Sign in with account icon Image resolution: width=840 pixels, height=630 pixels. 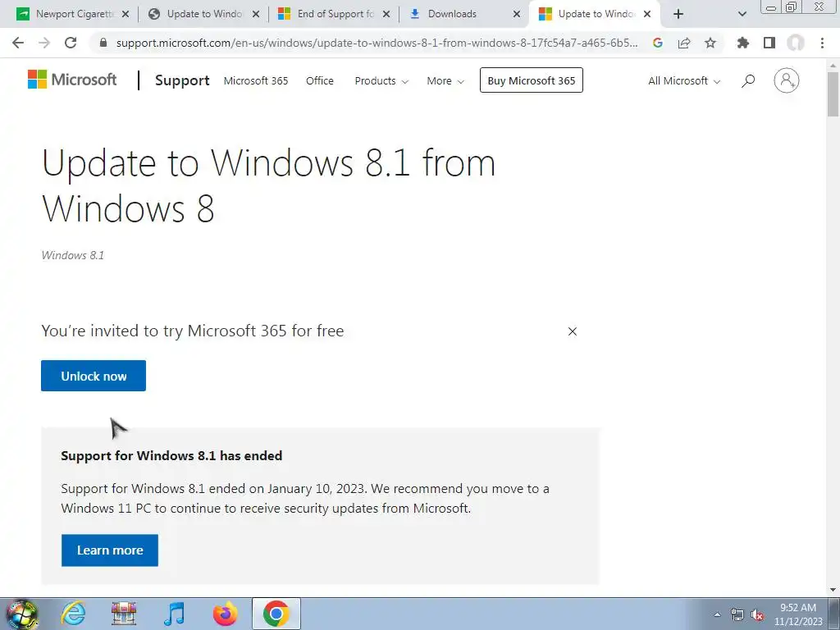787,80
